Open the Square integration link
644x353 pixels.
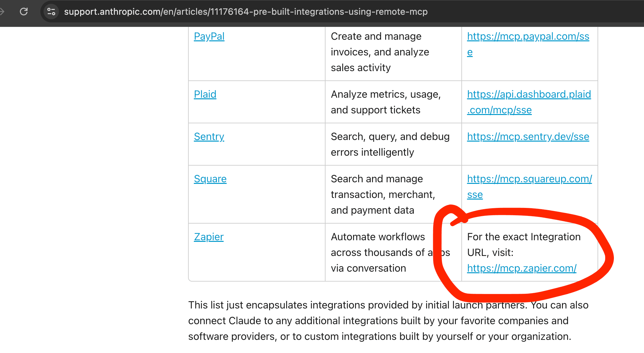click(210, 179)
